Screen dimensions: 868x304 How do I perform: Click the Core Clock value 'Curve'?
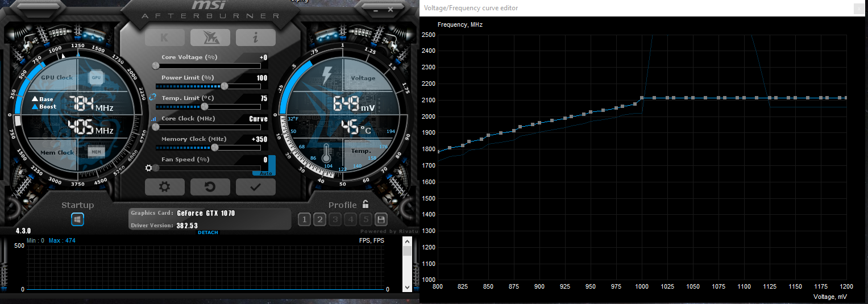(258, 119)
